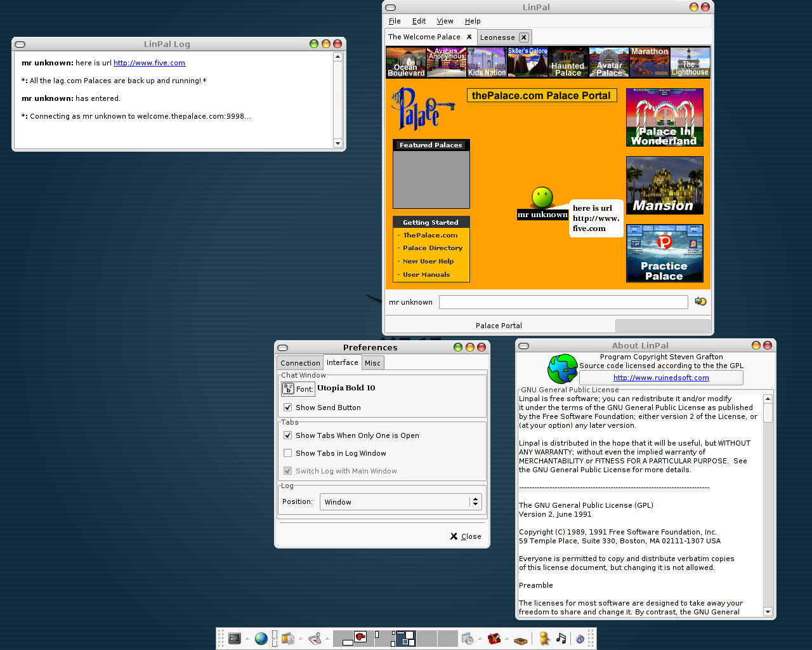The height and width of the screenshot is (650, 812).
Task: Close The Welcome Palace tab via its X
Action: click(x=469, y=37)
